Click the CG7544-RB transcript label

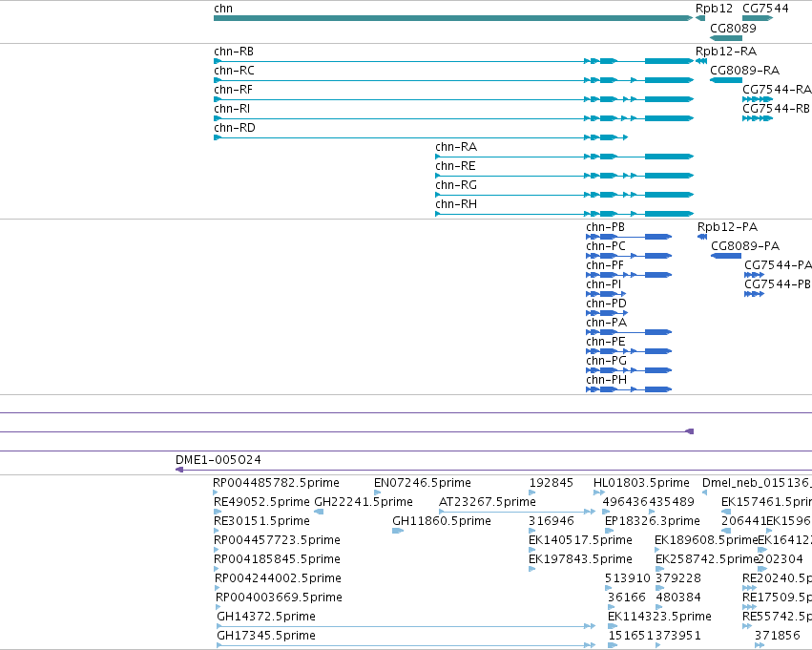click(776, 109)
